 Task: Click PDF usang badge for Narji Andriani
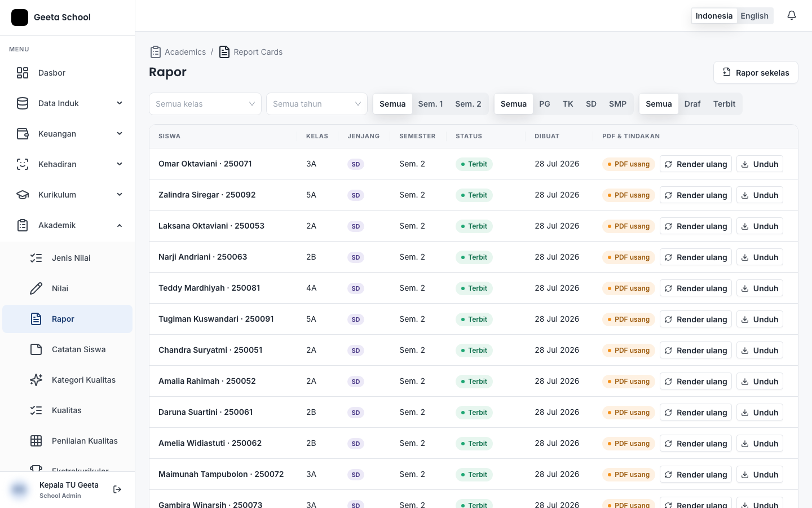tap(629, 257)
